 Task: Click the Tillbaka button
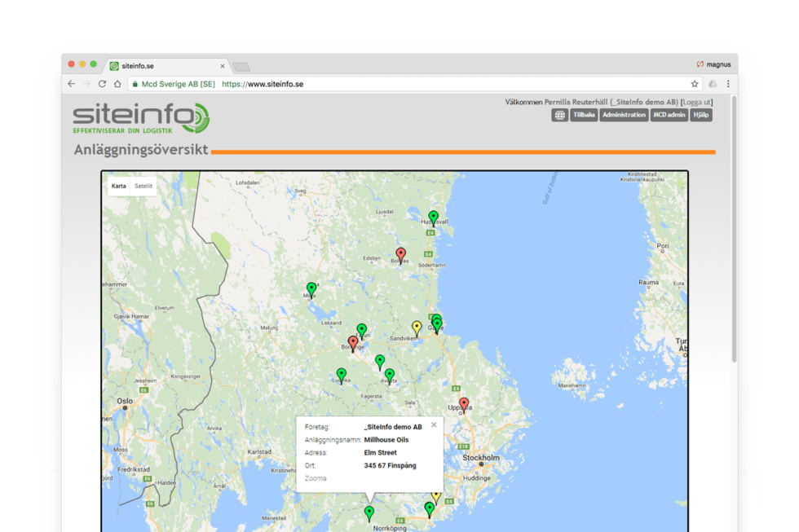(584, 115)
